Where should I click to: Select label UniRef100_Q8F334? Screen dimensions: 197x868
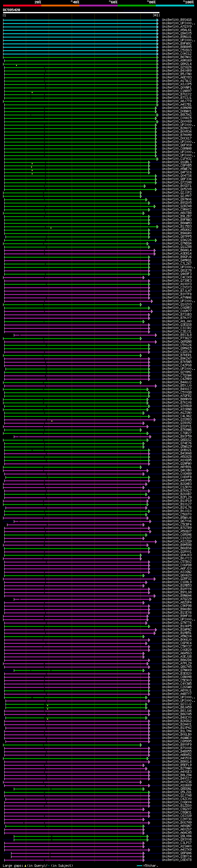tap(176, 179)
